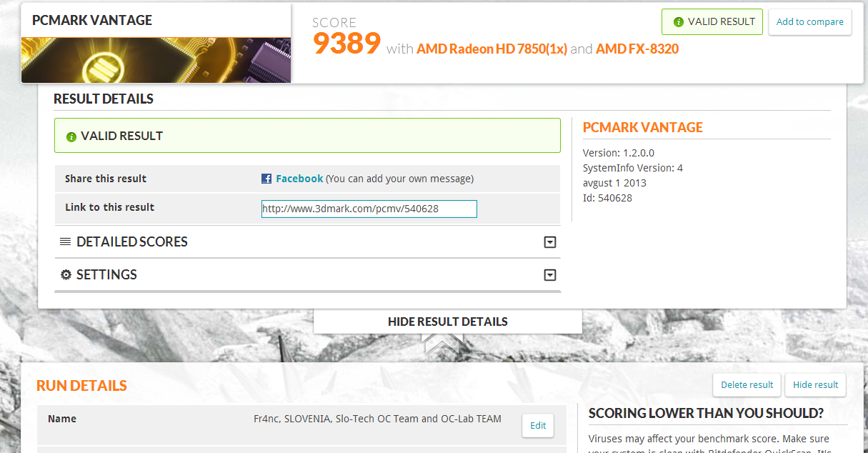Click the PCMark Vantage banner image
This screenshot has height=453, width=868.
[x=156, y=60]
